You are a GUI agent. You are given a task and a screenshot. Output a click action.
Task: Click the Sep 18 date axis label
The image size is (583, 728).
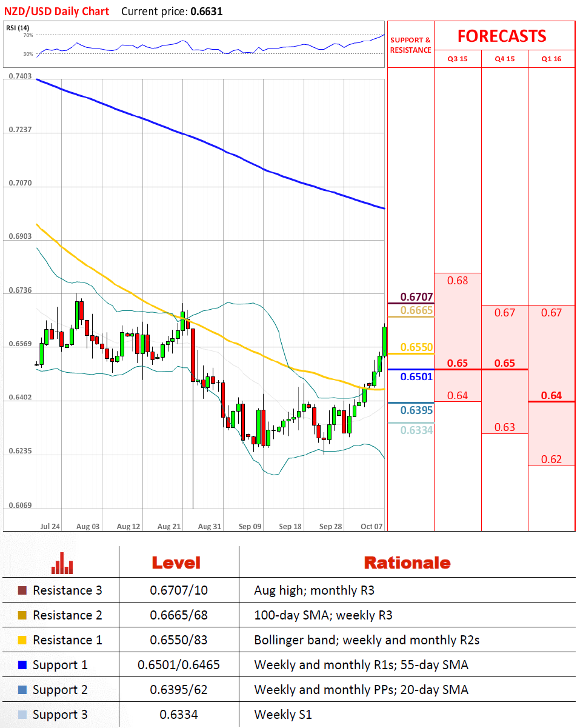click(x=290, y=526)
